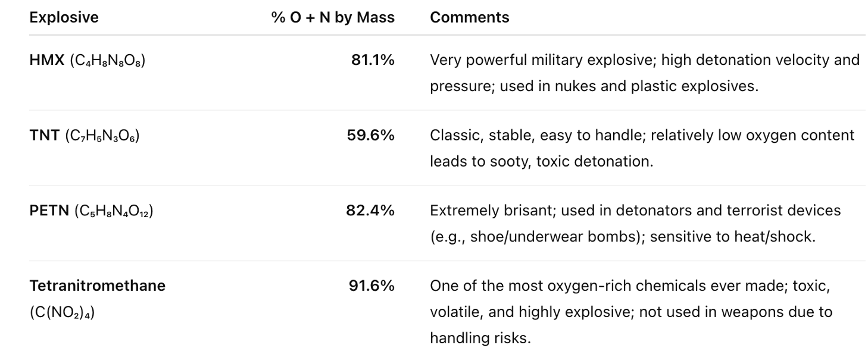
Task: Select the TNT explosive name cell
Action: coord(44,136)
